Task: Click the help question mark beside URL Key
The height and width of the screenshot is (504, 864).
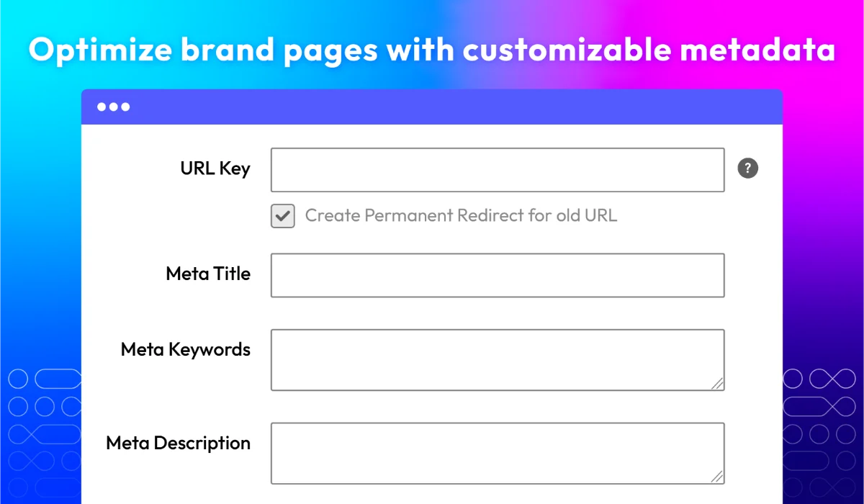Action: [748, 169]
